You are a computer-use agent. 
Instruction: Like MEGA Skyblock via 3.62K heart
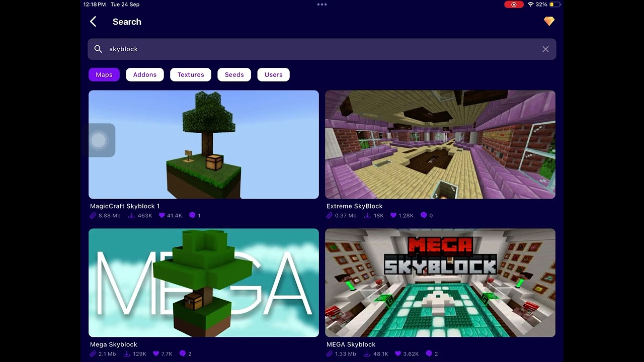(x=398, y=353)
